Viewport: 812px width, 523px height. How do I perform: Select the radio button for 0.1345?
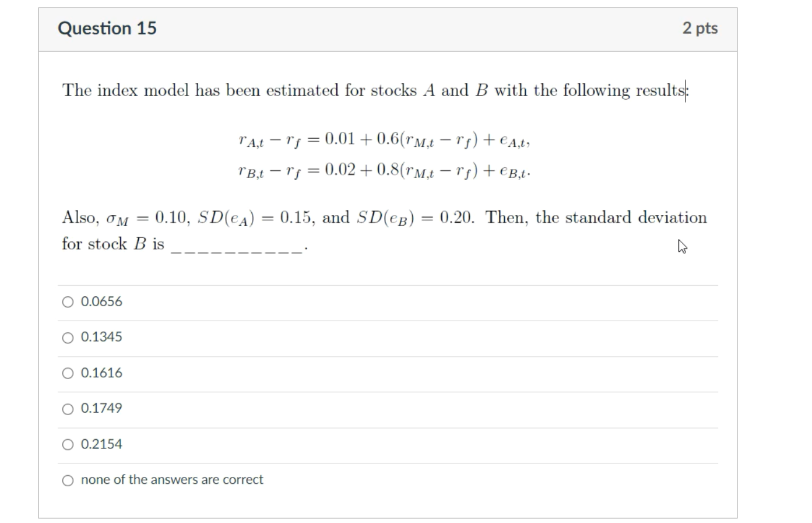67,337
